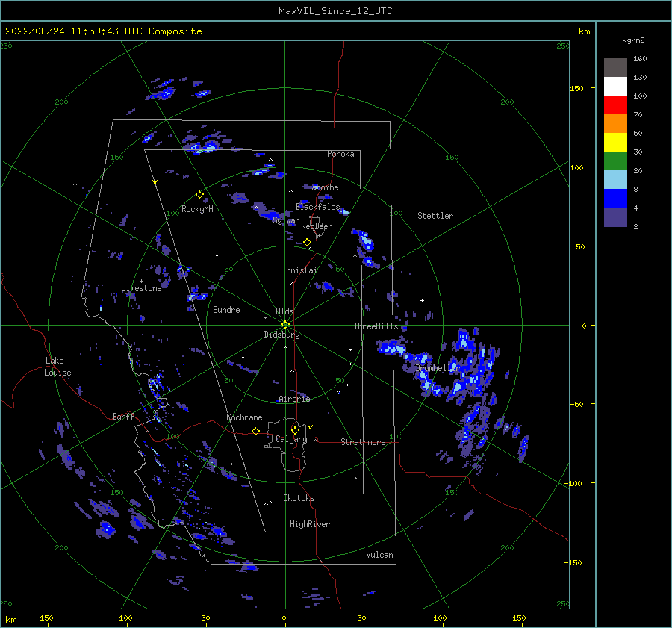Click the legend value 2
The width and height of the screenshot is (672, 628).
click(x=635, y=227)
